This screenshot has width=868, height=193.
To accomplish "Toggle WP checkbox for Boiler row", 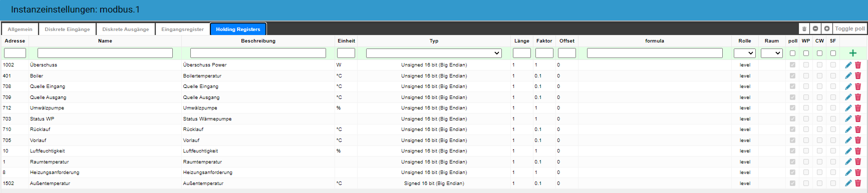I will (x=806, y=75).
